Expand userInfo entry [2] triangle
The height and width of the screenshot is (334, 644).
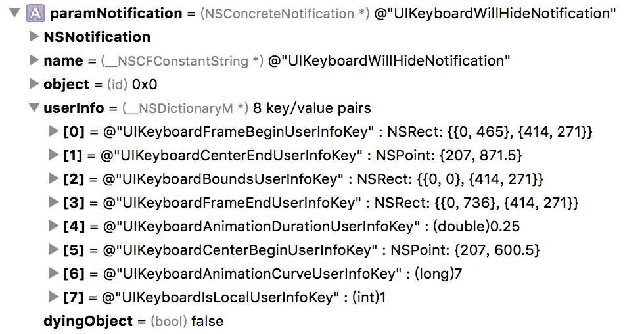click(x=53, y=178)
